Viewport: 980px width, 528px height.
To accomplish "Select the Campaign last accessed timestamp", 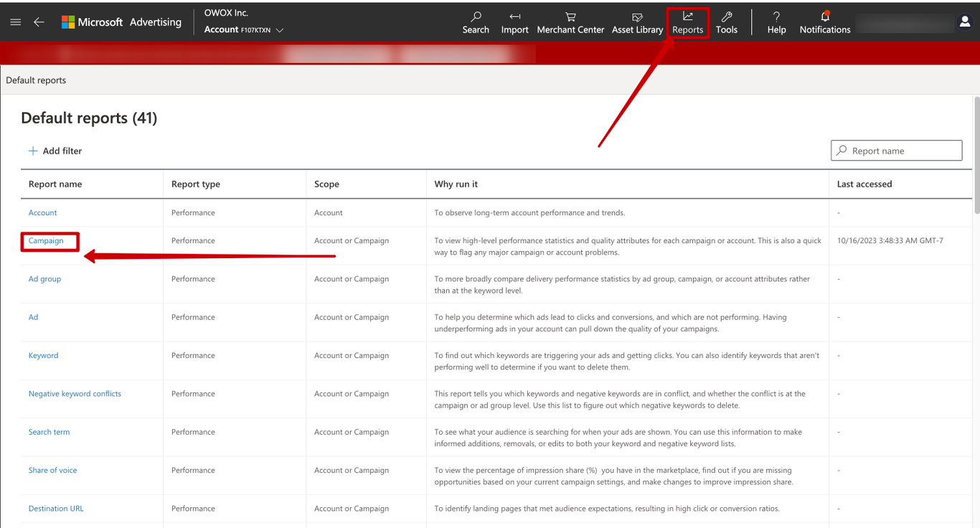I will 890,241.
